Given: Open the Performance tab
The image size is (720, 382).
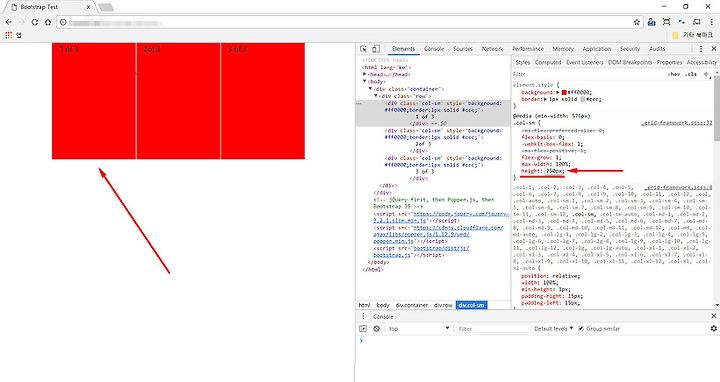Looking at the screenshot, I should click(528, 49).
